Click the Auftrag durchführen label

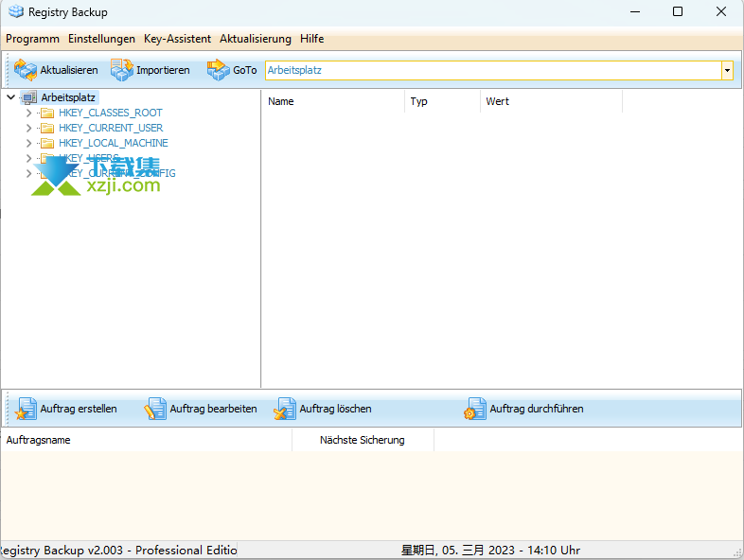pyautogui.click(x=537, y=409)
